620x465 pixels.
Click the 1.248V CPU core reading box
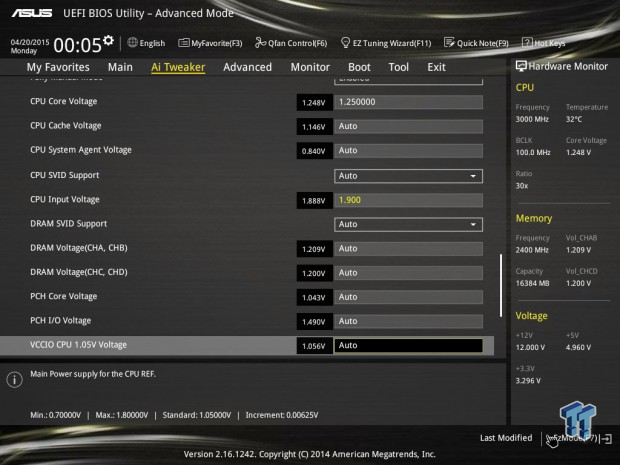coord(314,102)
